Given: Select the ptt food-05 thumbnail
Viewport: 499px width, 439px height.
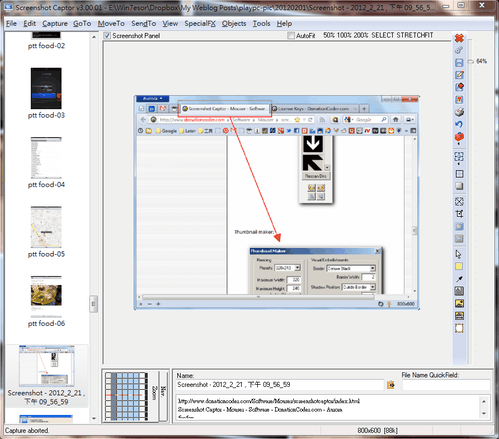Looking at the screenshot, I should (x=46, y=227).
